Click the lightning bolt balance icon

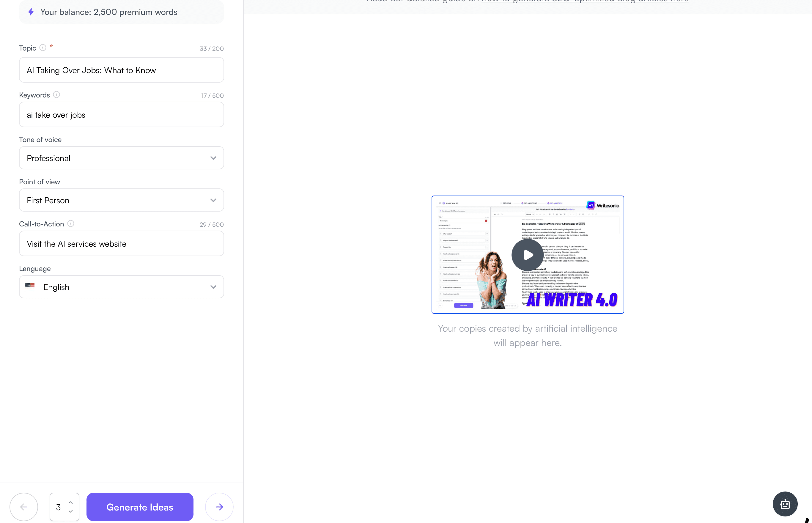[31, 12]
